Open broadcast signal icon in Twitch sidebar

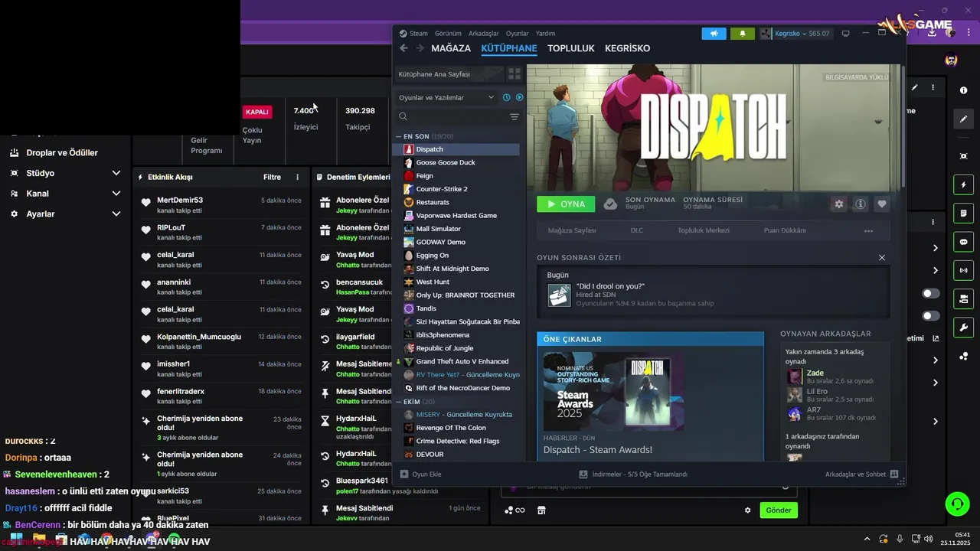963,270
